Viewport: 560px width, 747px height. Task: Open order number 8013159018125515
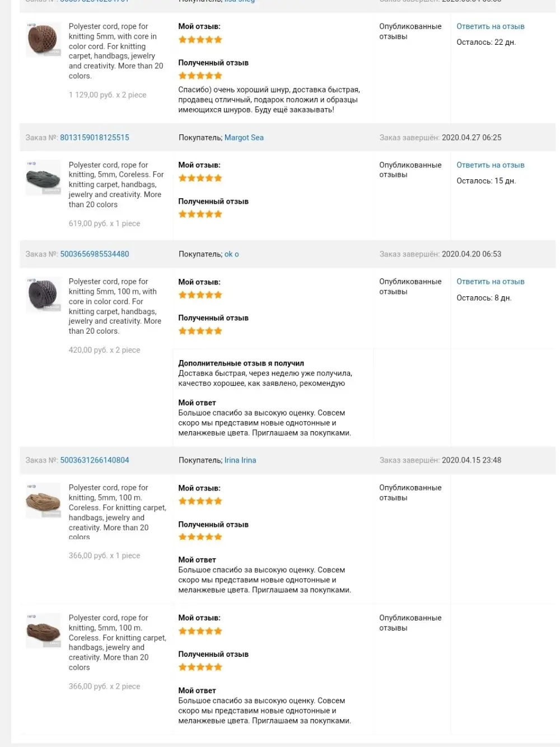pyautogui.click(x=95, y=137)
